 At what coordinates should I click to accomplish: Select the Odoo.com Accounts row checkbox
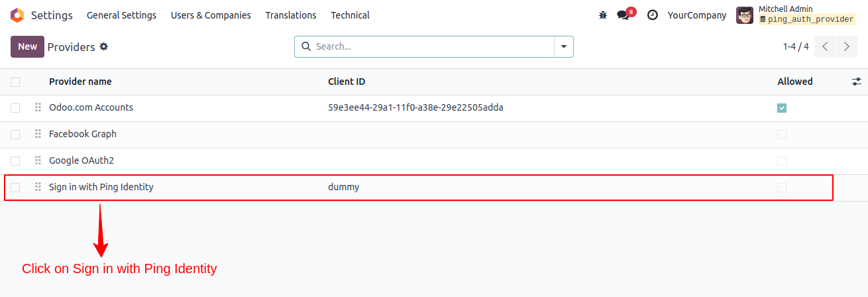15,108
